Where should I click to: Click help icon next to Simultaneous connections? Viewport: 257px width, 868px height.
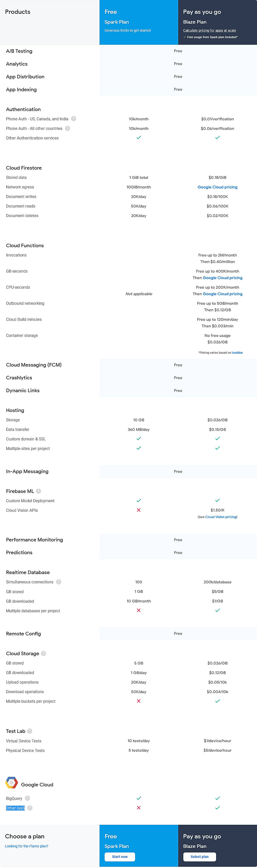58,582
